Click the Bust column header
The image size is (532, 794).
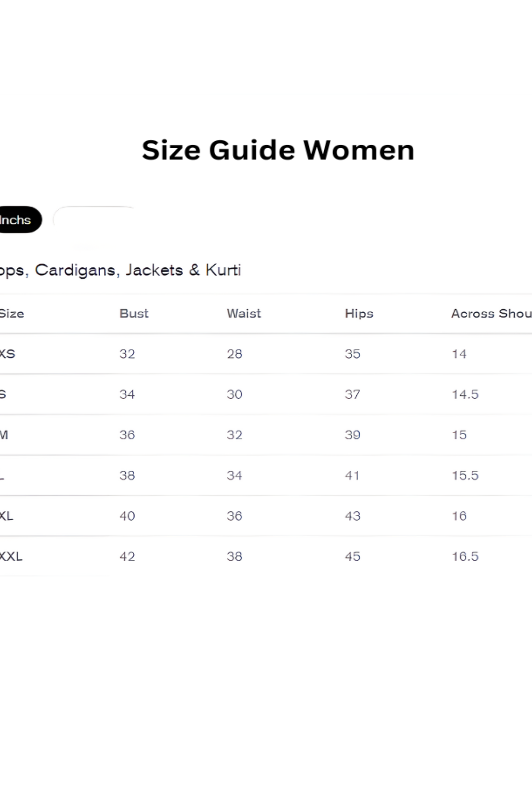coord(134,314)
